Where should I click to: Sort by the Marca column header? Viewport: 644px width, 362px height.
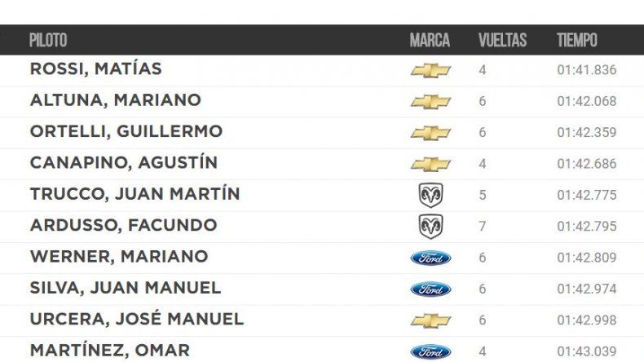[430, 40]
